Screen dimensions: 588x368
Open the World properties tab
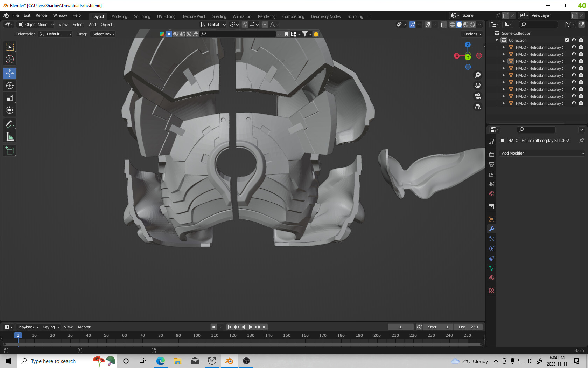492,194
